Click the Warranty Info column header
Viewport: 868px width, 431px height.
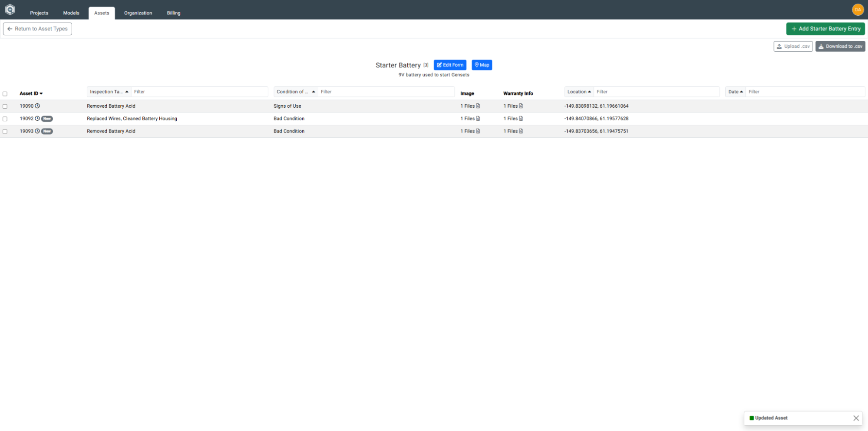[x=518, y=93]
